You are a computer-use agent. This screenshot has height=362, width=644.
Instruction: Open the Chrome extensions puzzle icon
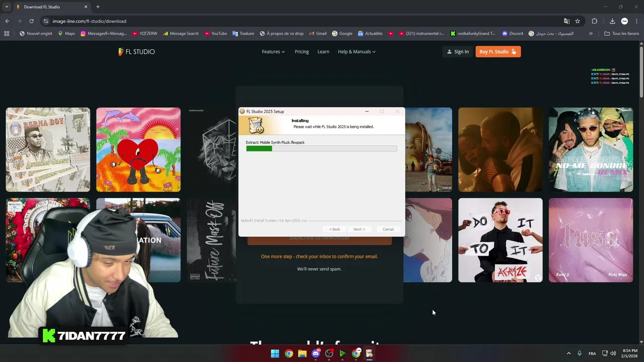coord(595,21)
